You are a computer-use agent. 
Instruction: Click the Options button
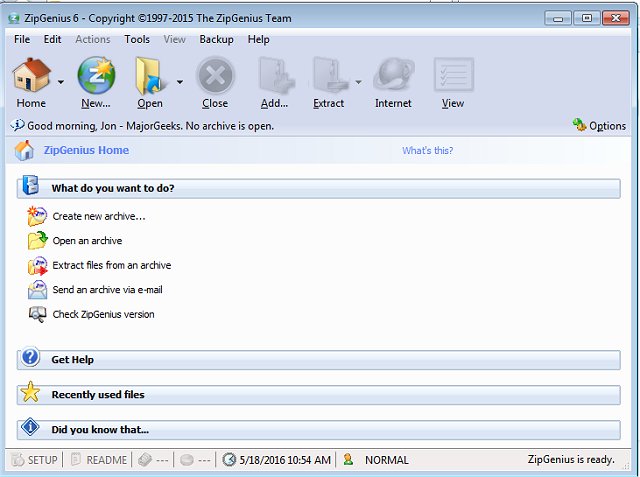tap(599, 126)
